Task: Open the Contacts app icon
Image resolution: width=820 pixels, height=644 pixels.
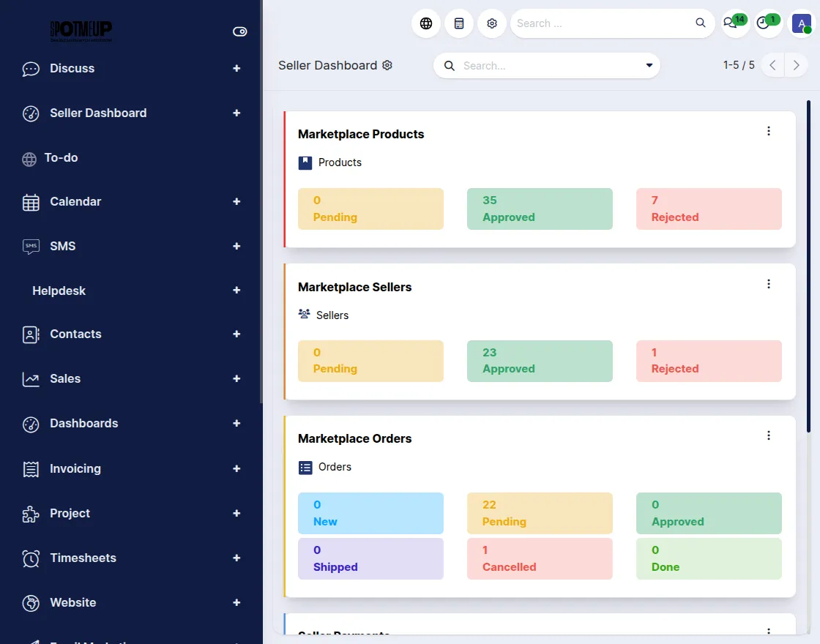Action: [x=30, y=334]
